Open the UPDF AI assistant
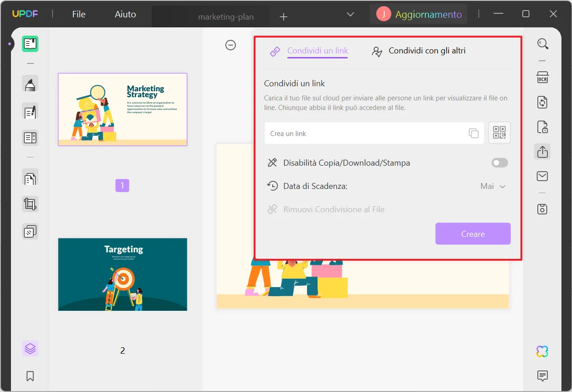This screenshot has height=392, width=572. tap(542, 350)
